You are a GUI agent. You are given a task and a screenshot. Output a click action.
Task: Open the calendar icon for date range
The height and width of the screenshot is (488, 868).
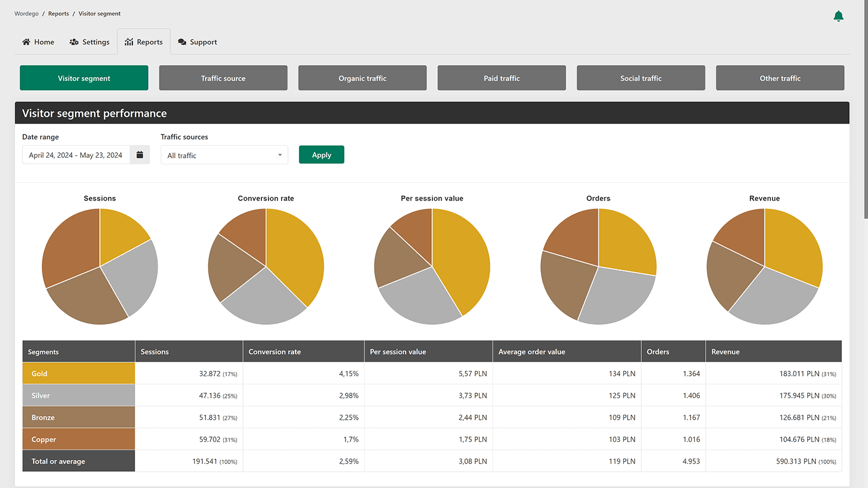pos(139,155)
